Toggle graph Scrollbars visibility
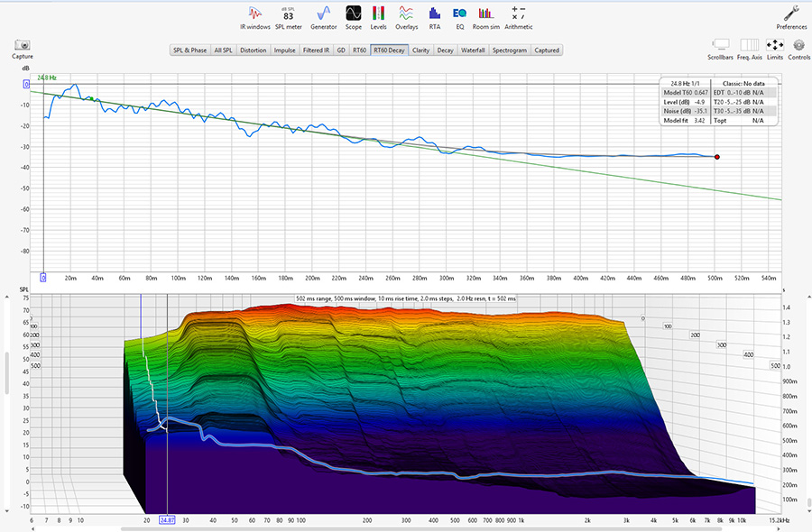 click(720, 47)
